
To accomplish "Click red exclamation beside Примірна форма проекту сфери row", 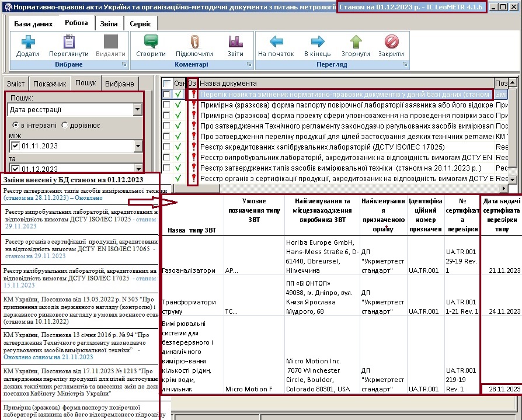I will [193, 116].
